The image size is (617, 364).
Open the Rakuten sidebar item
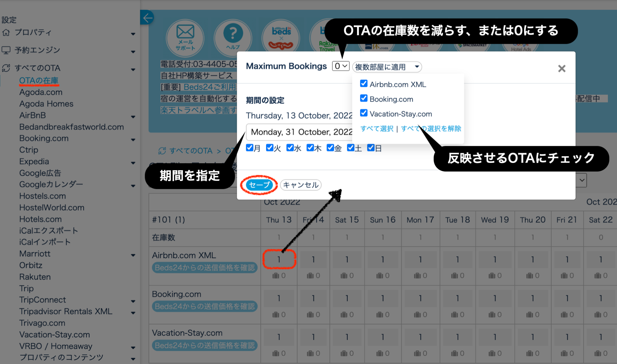tap(35, 277)
